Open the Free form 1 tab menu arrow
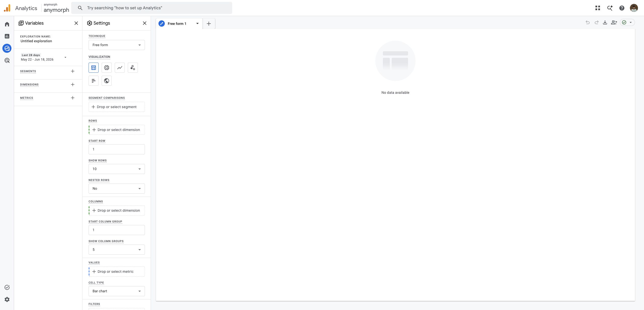The image size is (644, 310). coord(197,24)
